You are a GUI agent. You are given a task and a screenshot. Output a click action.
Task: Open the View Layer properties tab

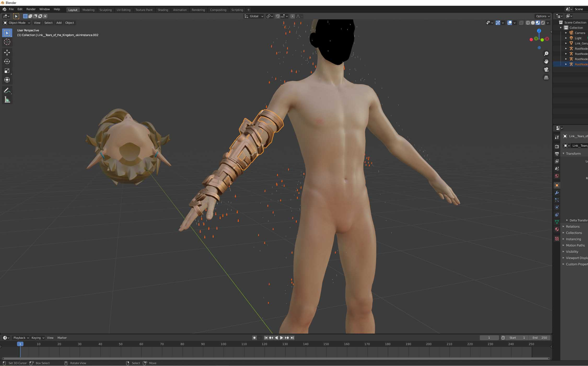point(557,161)
